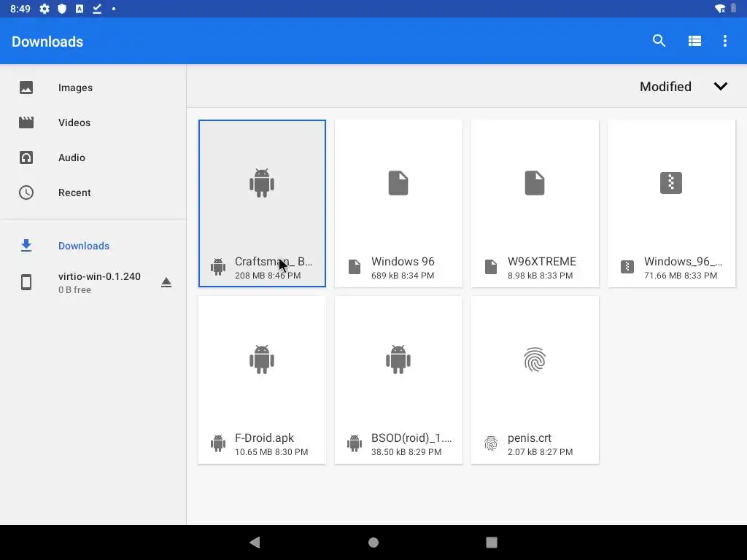This screenshot has width=747, height=560.
Task: Select the W96XTREME file name
Action: pyautogui.click(x=542, y=262)
